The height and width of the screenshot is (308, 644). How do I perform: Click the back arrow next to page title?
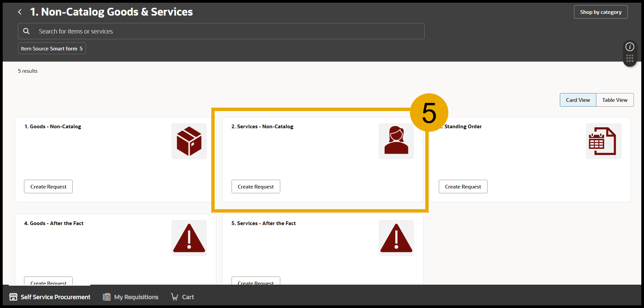point(20,12)
